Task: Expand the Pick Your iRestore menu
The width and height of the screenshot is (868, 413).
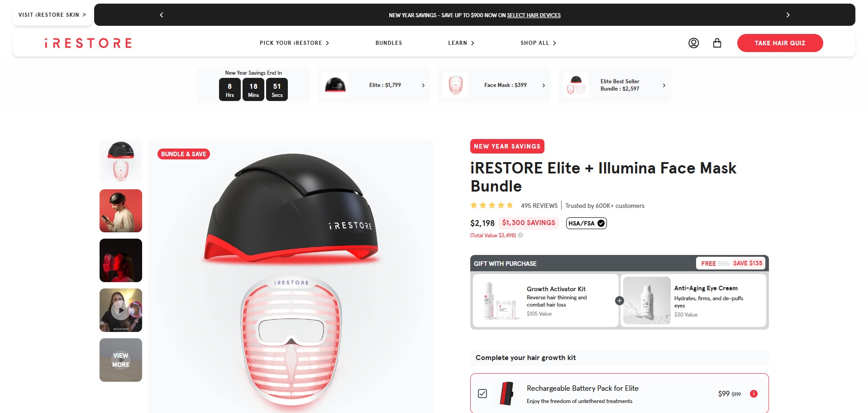Action: 294,43
